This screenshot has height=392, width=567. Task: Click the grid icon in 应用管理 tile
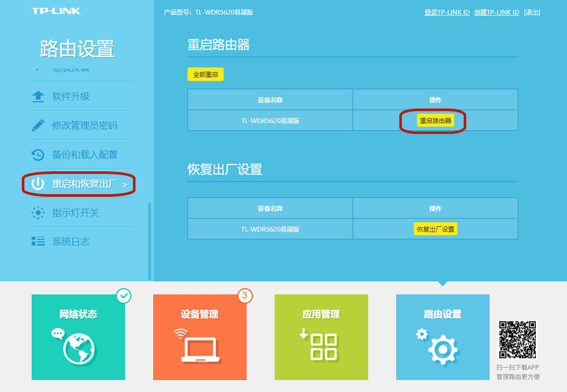[323, 347]
